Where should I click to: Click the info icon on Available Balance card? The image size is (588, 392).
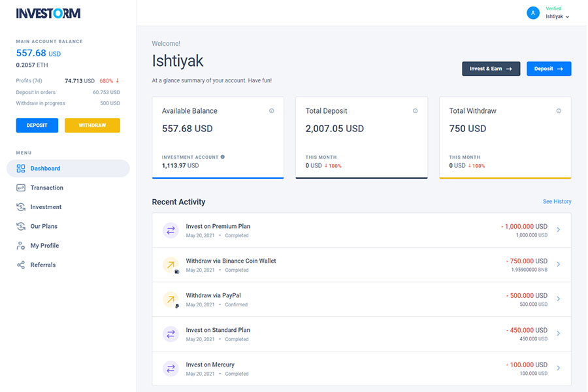pyautogui.click(x=272, y=111)
